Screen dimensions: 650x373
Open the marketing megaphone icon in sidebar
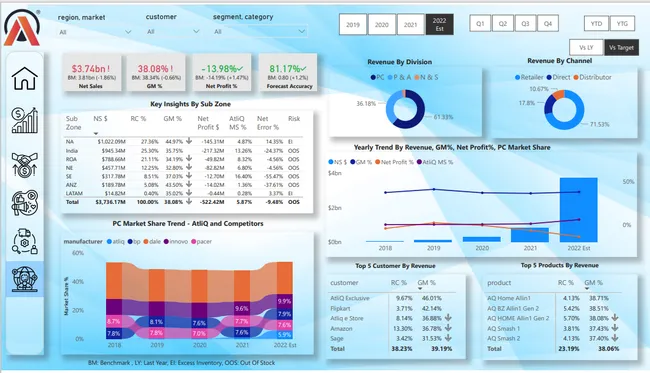coord(25,203)
